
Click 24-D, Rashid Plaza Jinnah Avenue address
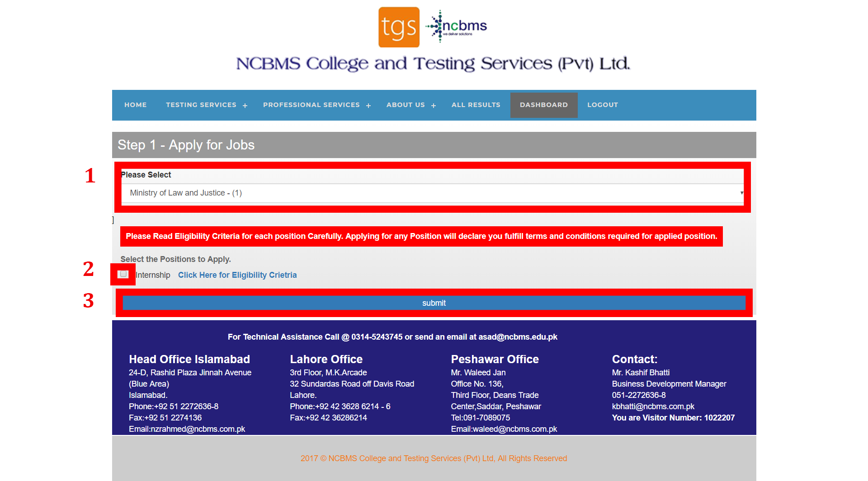pos(190,373)
